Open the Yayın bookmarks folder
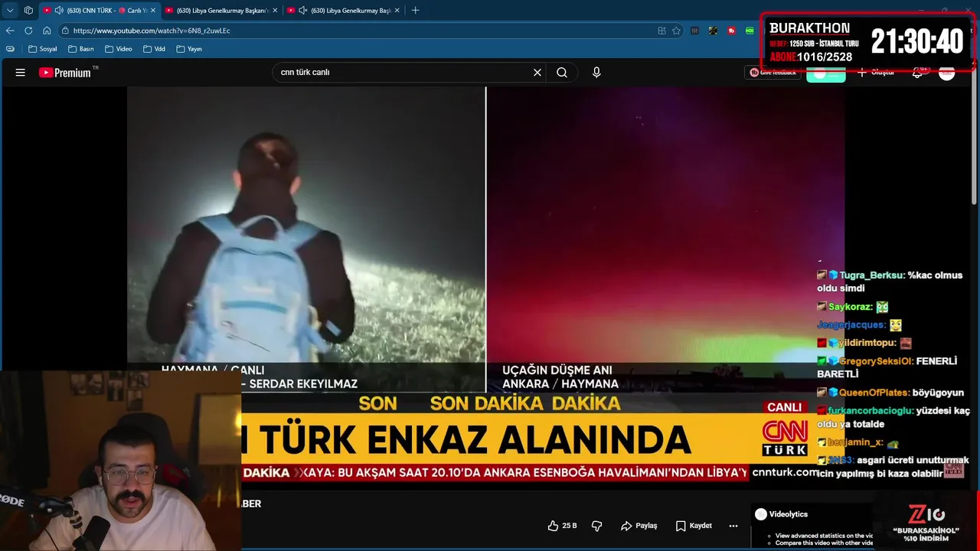The width and height of the screenshot is (980, 551). coord(189,48)
